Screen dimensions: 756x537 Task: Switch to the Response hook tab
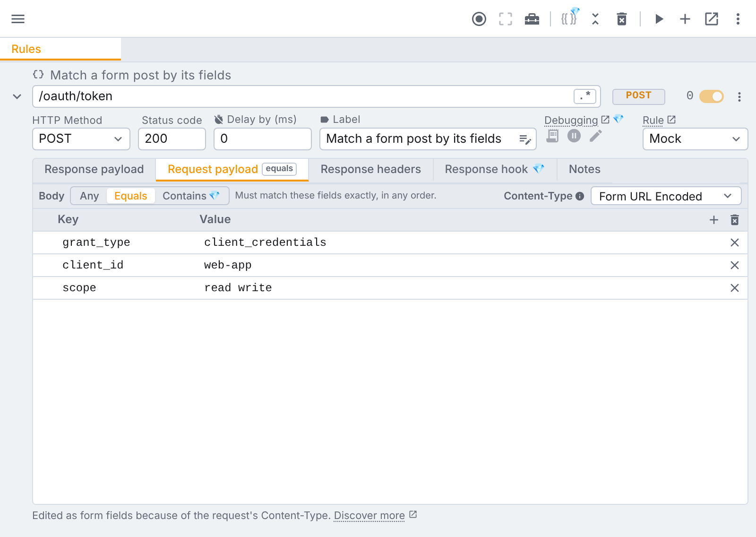point(495,169)
